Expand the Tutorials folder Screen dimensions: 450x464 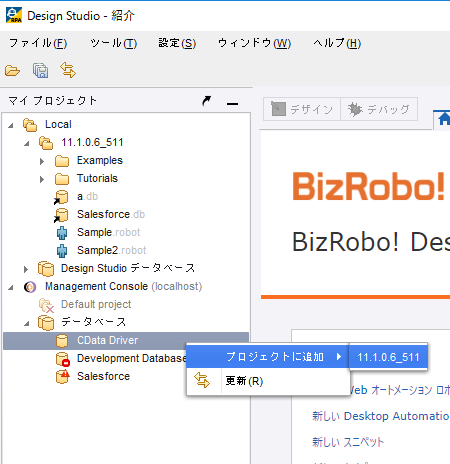[42, 179]
